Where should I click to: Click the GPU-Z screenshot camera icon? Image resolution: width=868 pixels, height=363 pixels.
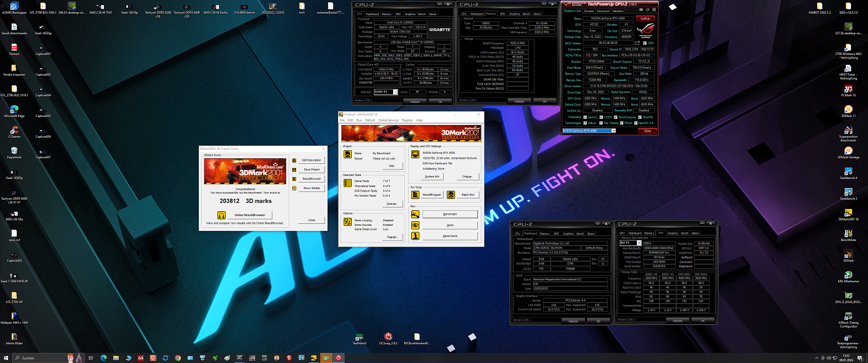641,10
